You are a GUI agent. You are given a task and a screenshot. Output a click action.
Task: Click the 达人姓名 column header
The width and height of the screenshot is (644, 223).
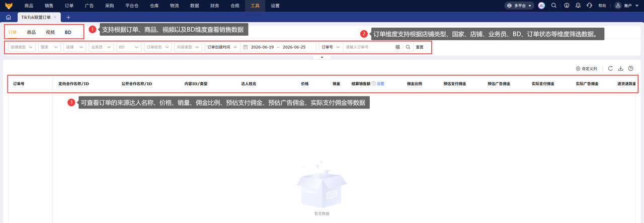coord(249,84)
